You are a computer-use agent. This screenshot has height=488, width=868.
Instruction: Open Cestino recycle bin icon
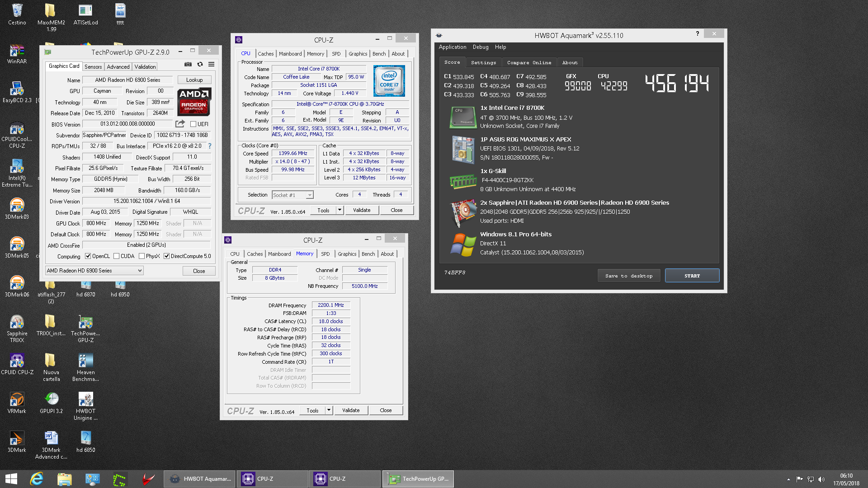pyautogui.click(x=17, y=14)
